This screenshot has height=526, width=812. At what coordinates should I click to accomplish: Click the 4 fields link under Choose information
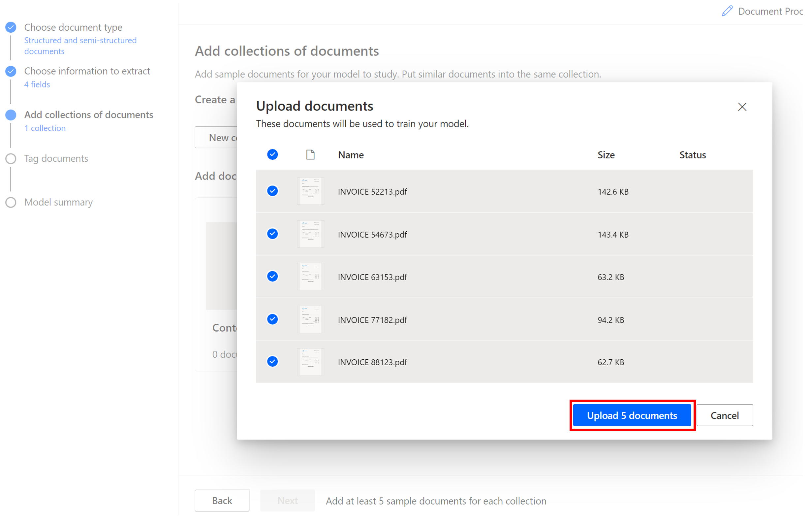(x=37, y=84)
